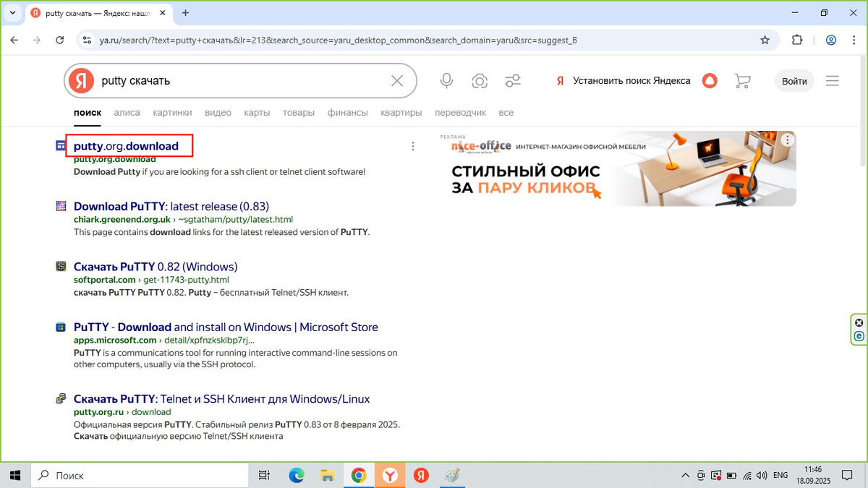Open File Explorer from the taskbar

327,475
